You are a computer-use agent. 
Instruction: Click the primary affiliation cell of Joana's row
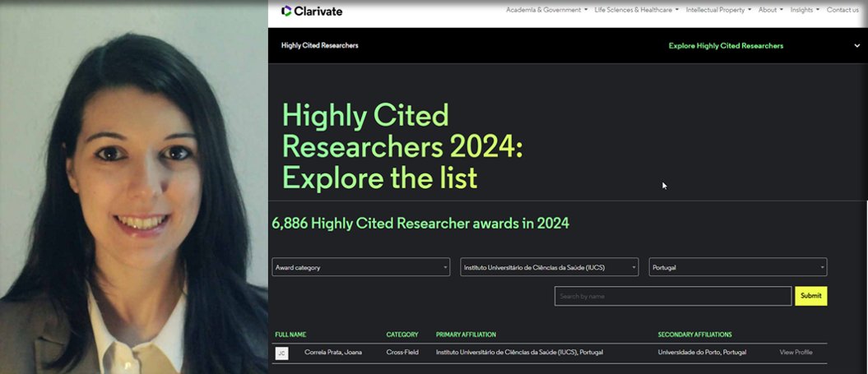tap(519, 353)
